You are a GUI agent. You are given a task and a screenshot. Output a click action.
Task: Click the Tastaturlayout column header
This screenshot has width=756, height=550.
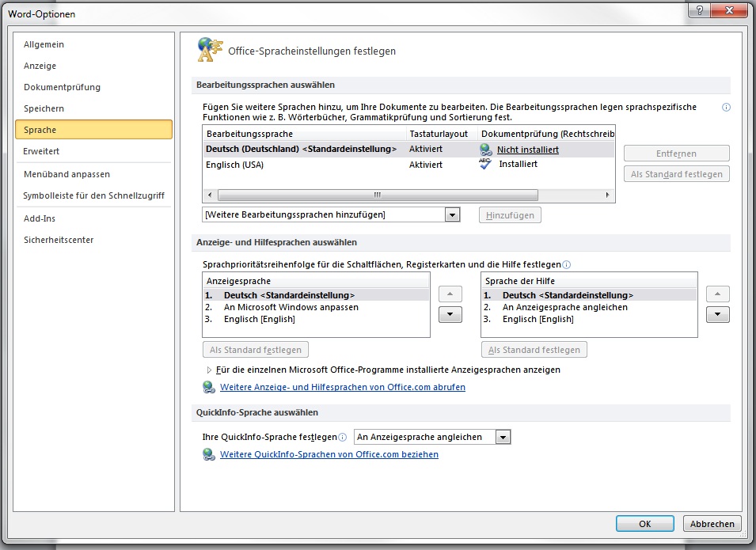[x=442, y=134]
